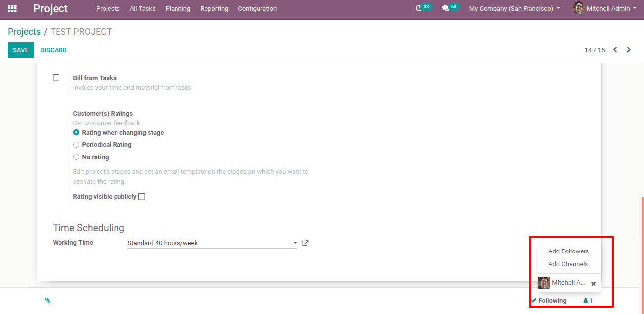
Task: Open the All Tasks menu
Action: 142,8
